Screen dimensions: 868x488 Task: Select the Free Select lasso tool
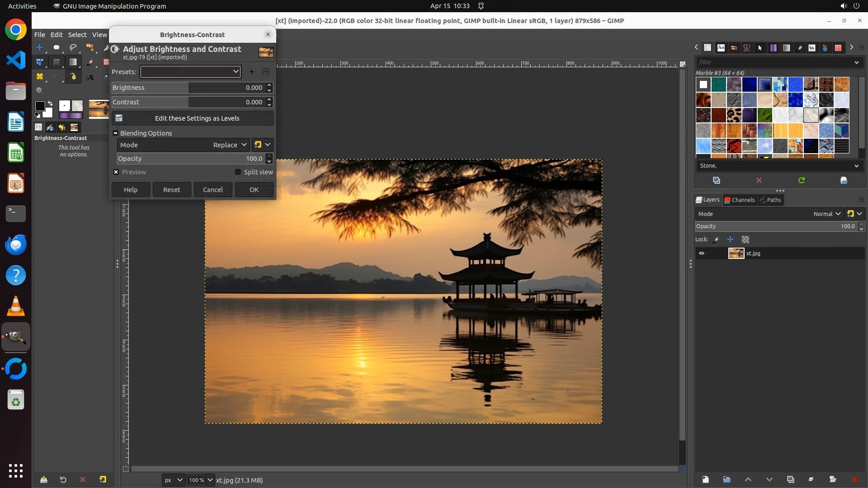click(x=73, y=47)
